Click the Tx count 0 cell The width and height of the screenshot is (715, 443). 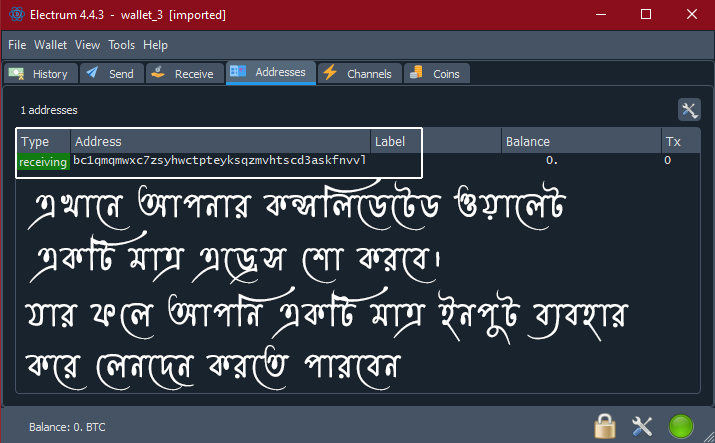click(x=668, y=160)
